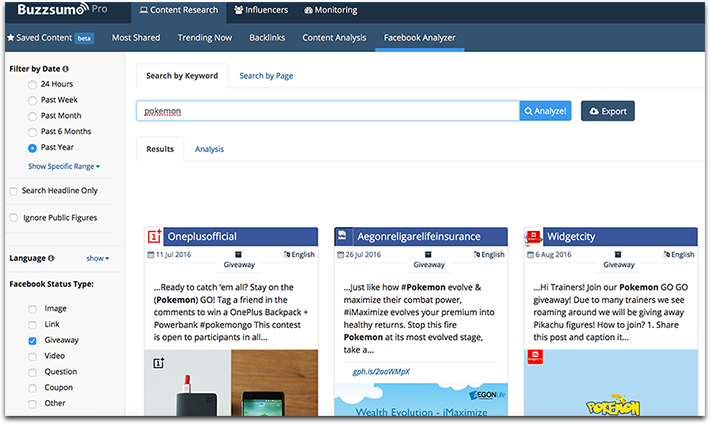Select the Past Month date filter
This screenshot has height=424, width=710.
[33, 116]
